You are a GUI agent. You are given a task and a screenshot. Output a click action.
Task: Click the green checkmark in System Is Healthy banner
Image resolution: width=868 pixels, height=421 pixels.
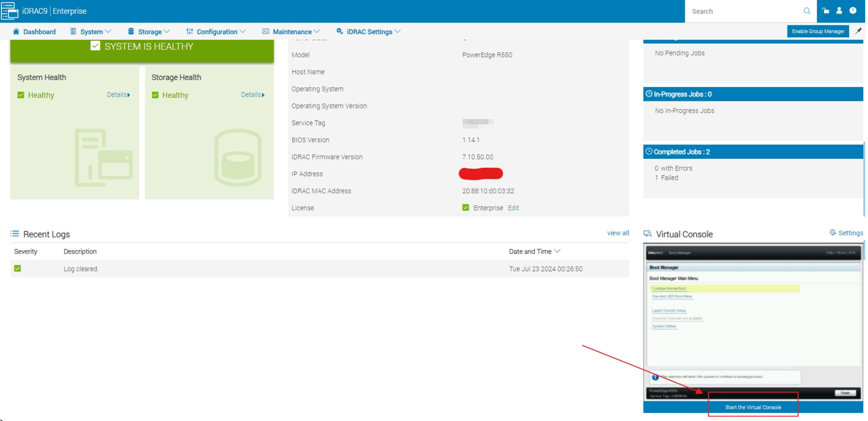pos(95,46)
